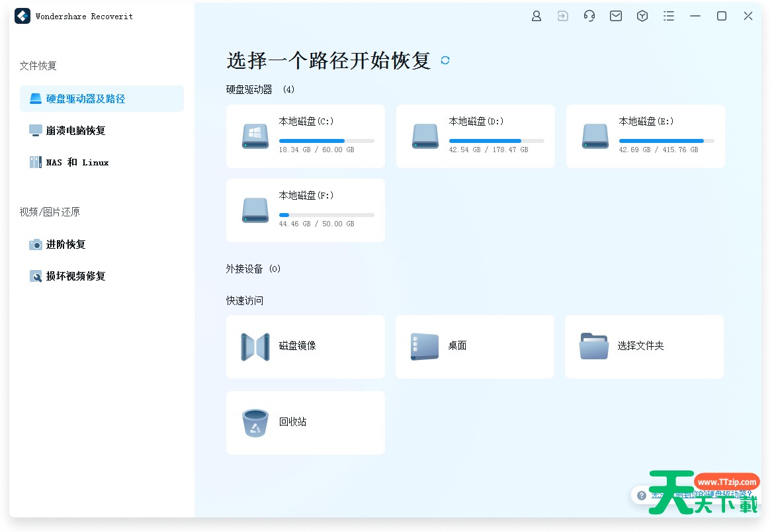Viewport: 776px width, 532px height.
Task: Open the user account profile icon
Action: tap(536, 17)
